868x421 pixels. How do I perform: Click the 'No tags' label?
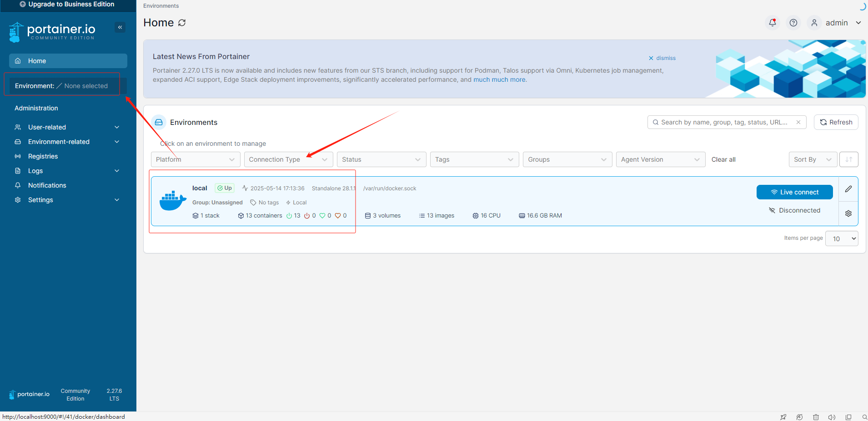pos(269,203)
